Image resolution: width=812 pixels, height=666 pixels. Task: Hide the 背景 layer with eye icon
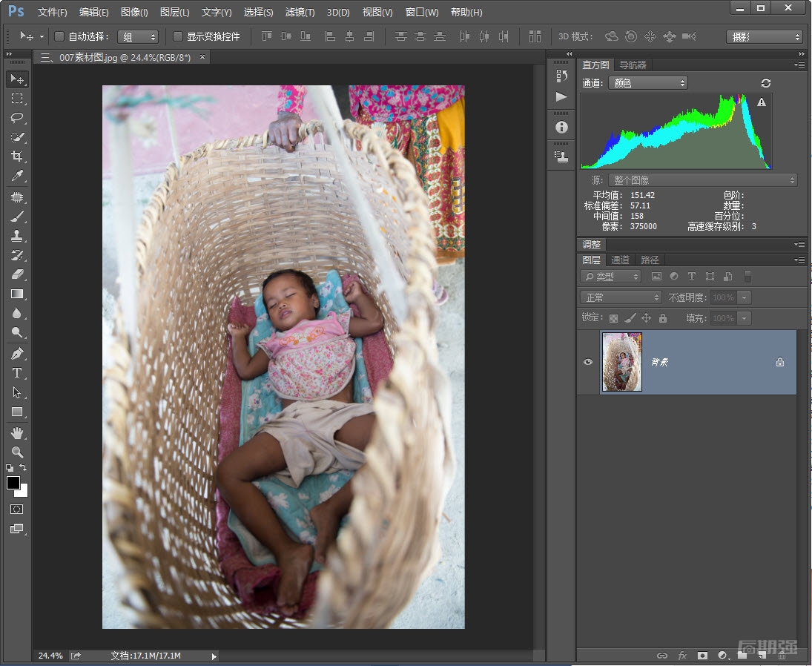click(x=588, y=362)
